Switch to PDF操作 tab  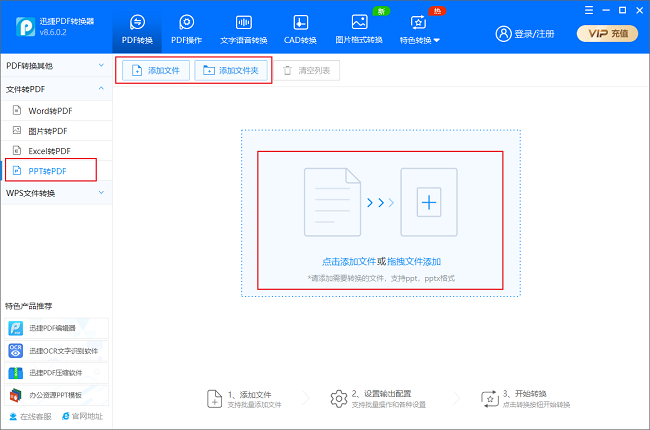point(187,29)
